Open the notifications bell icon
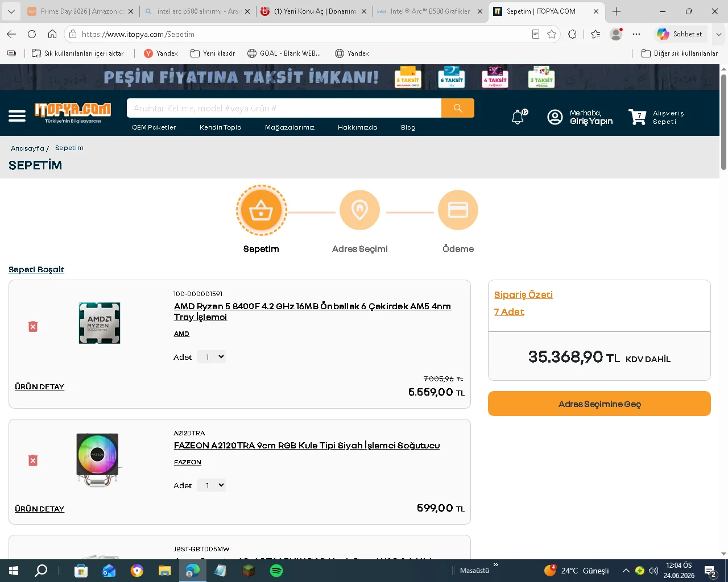 [518, 117]
